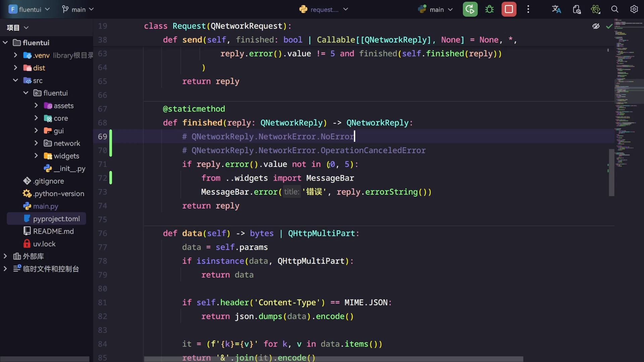Expand the network folder
Viewport: 644px width, 362px height.
[36, 143]
